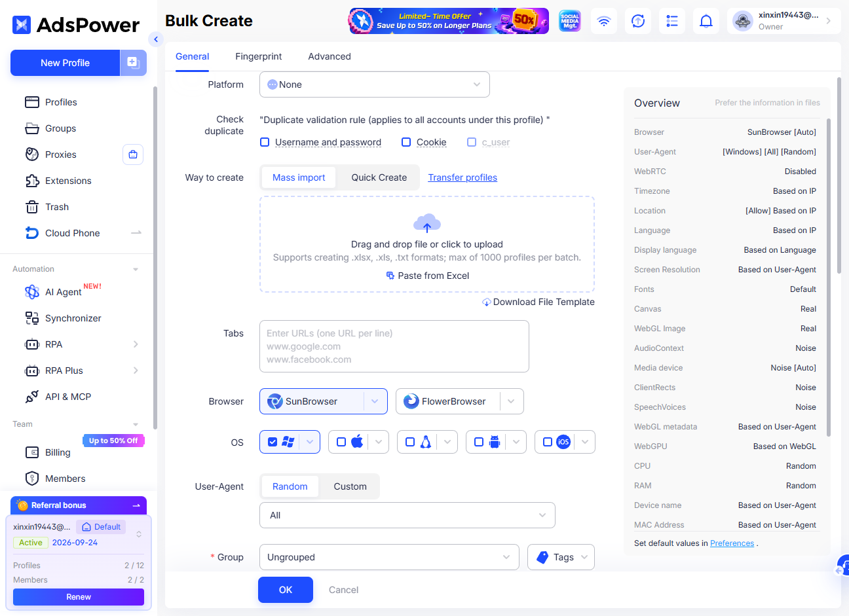Click the Social Media Mgt icon
The width and height of the screenshot is (849, 616).
click(x=570, y=21)
